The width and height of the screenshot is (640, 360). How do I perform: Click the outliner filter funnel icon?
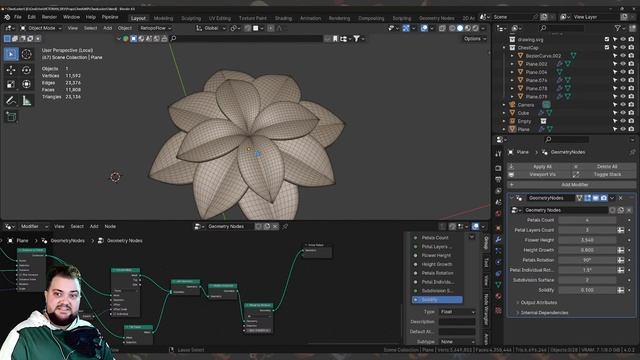[x=618, y=28]
